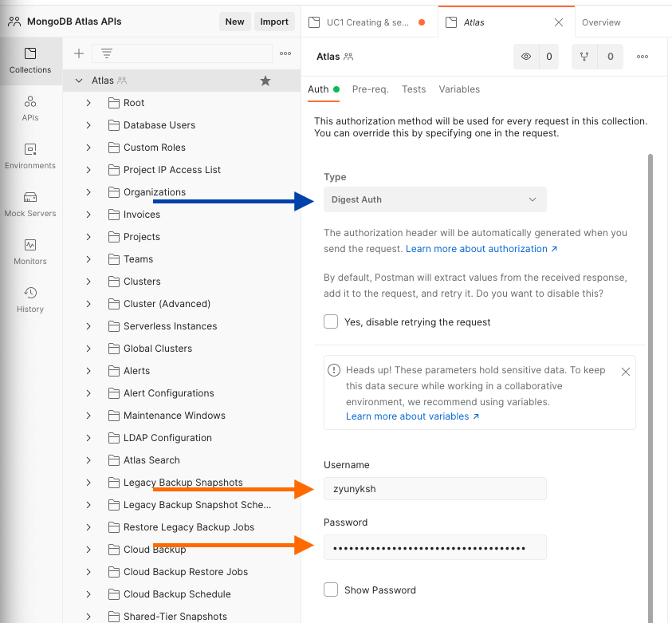Open Atlas collection more actions ellipsis

[643, 57]
